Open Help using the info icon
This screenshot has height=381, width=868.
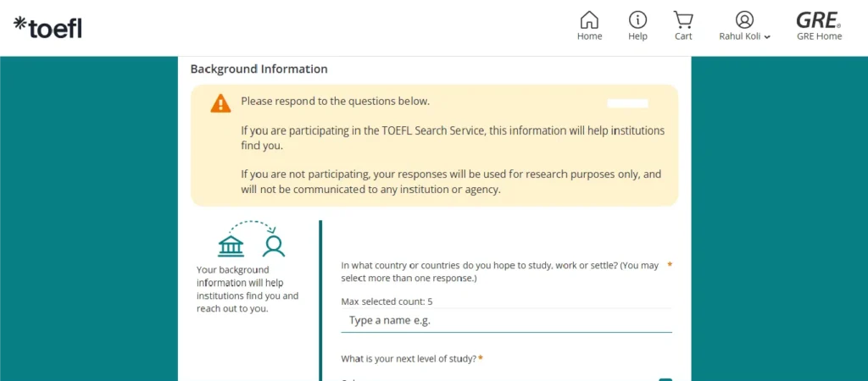coord(637,19)
